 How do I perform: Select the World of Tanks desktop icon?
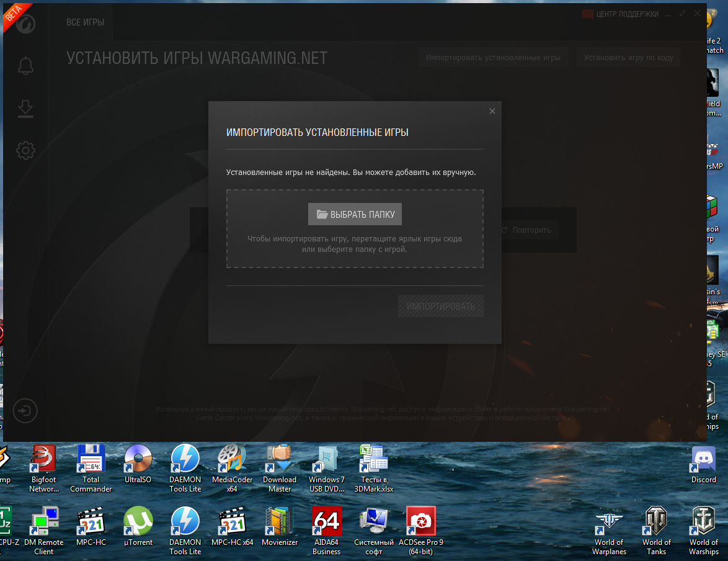pyautogui.click(x=657, y=531)
